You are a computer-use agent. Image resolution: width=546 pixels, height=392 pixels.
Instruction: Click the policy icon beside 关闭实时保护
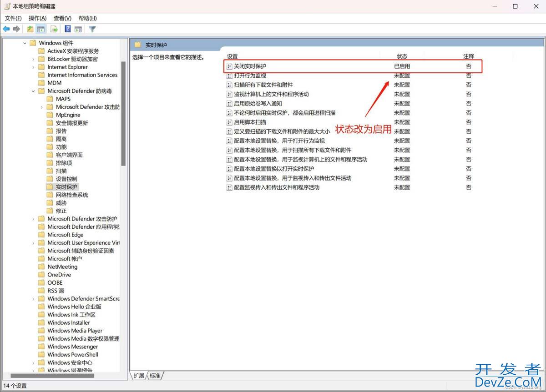(230, 66)
